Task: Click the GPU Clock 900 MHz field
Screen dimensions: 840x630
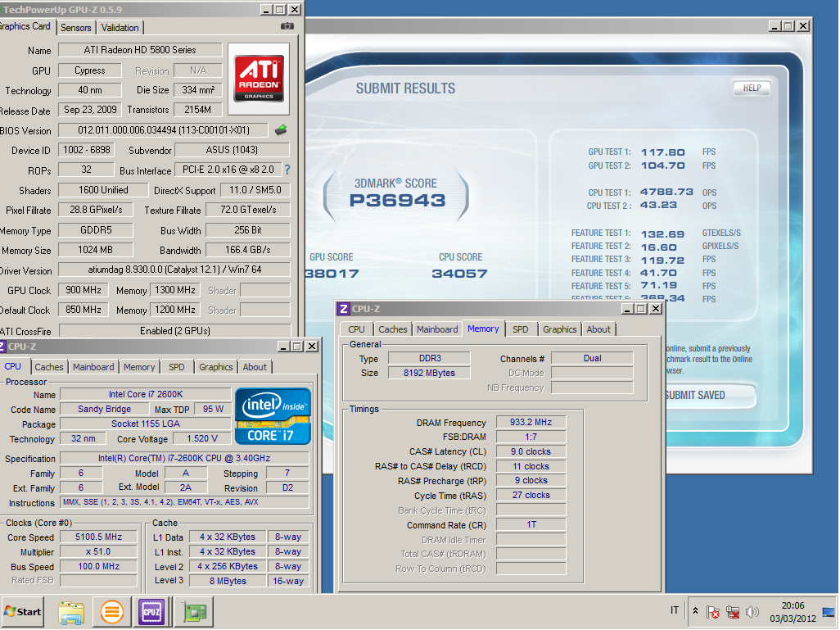Action: [x=83, y=290]
